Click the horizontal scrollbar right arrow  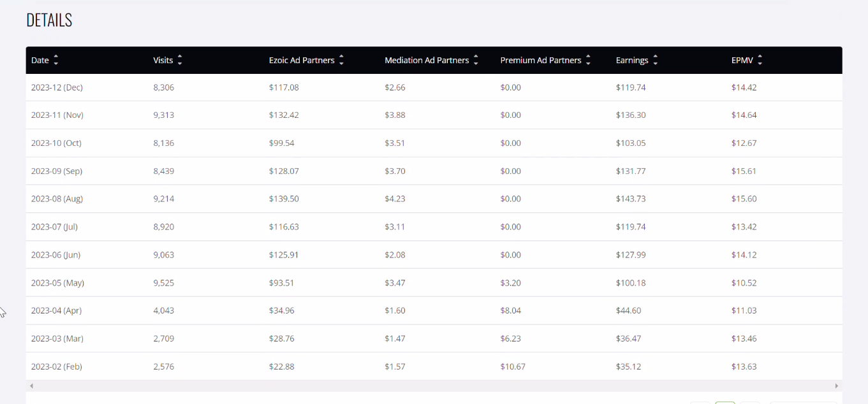(x=837, y=386)
